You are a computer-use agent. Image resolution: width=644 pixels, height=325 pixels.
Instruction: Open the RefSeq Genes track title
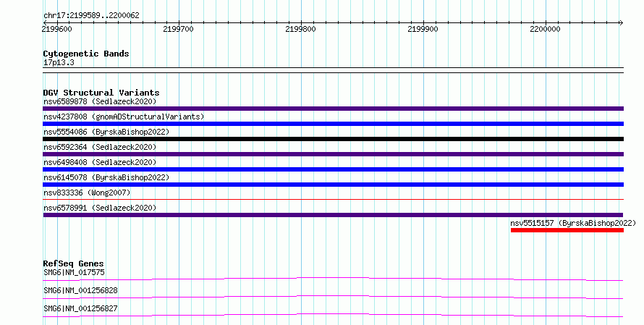[x=73, y=263]
